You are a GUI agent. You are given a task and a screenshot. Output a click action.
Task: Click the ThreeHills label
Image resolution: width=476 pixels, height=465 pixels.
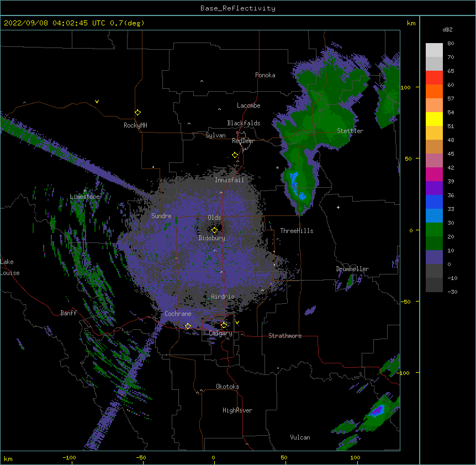click(297, 231)
